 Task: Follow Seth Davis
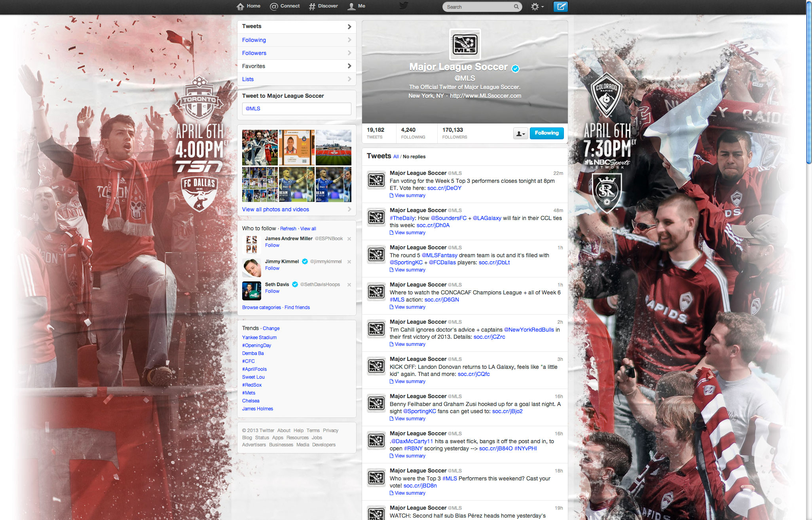click(272, 291)
